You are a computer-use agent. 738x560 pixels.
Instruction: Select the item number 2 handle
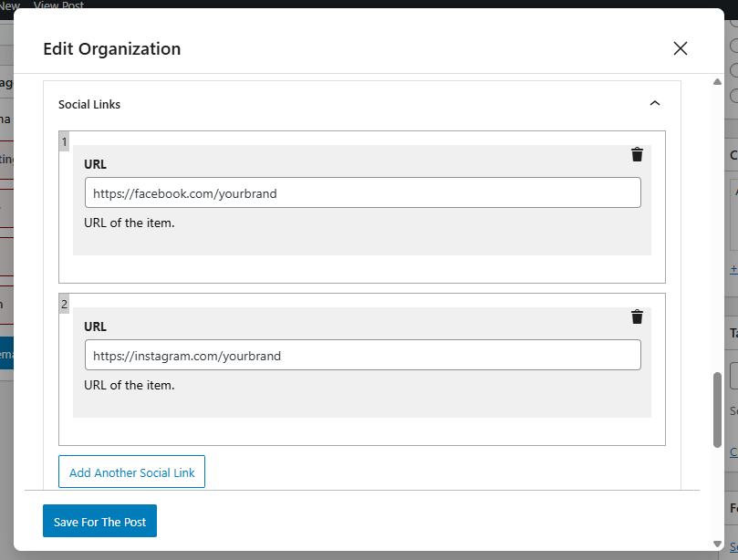click(64, 304)
